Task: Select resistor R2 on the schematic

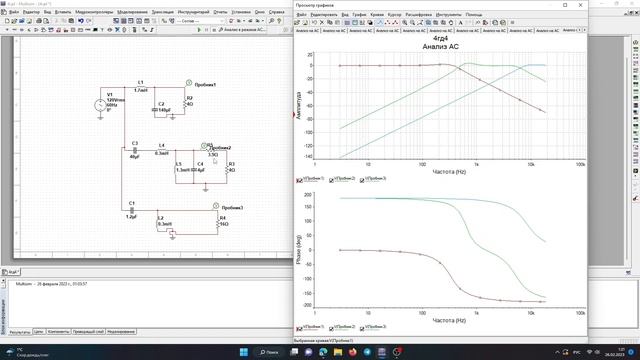Action: click(x=185, y=104)
